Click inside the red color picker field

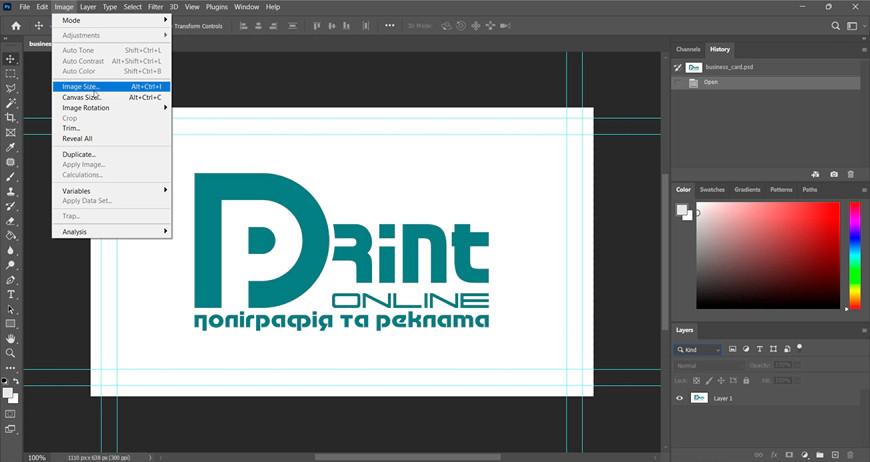[768, 255]
